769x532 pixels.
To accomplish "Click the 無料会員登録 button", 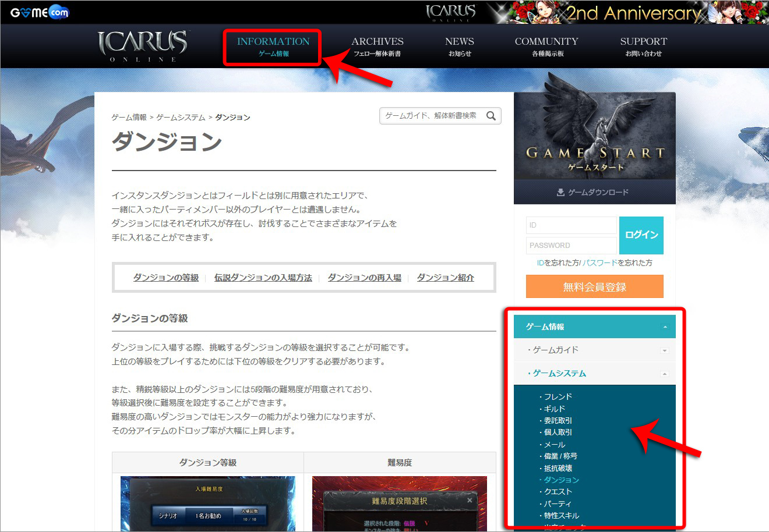I will point(595,286).
